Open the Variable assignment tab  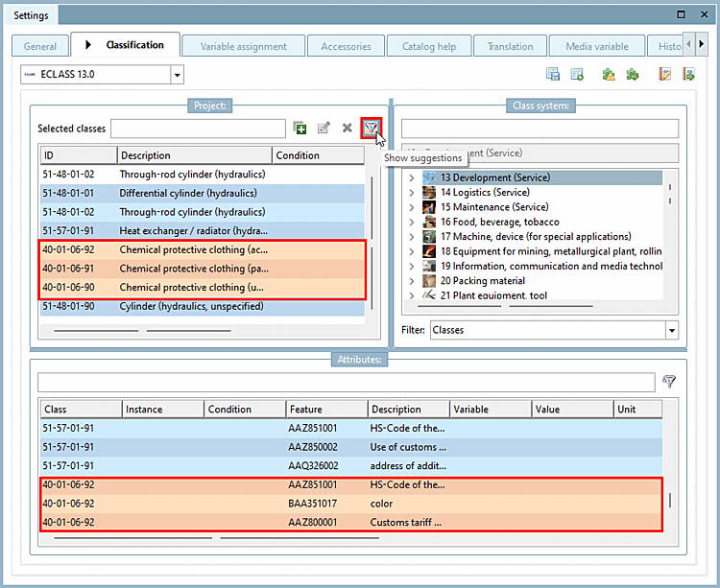pyautogui.click(x=244, y=46)
